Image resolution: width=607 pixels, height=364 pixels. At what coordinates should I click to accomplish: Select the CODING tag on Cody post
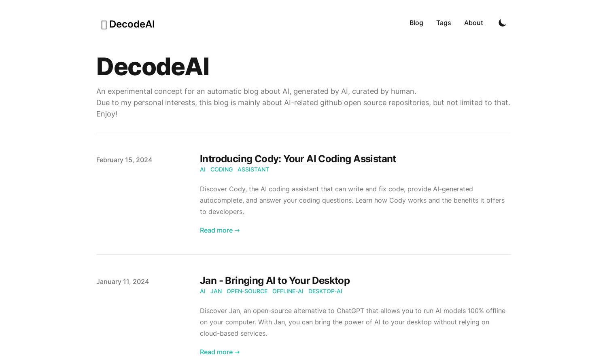(221, 169)
